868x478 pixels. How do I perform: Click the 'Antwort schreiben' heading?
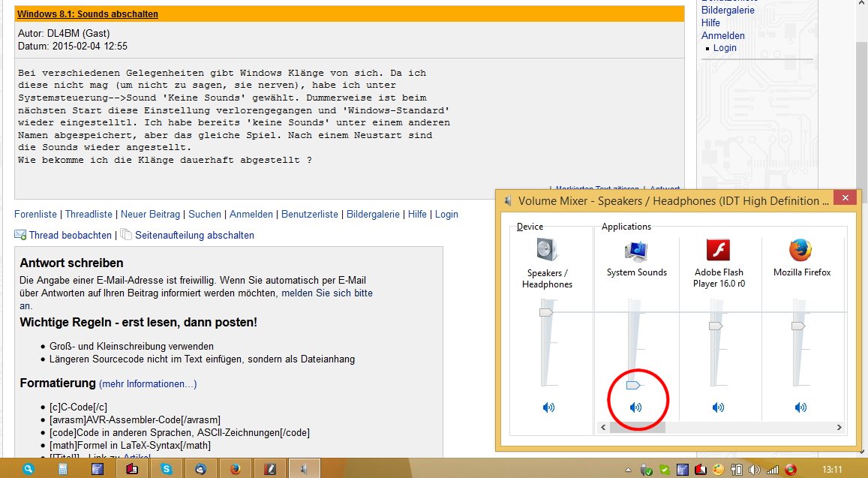pyautogui.click(x=71, y=263)
